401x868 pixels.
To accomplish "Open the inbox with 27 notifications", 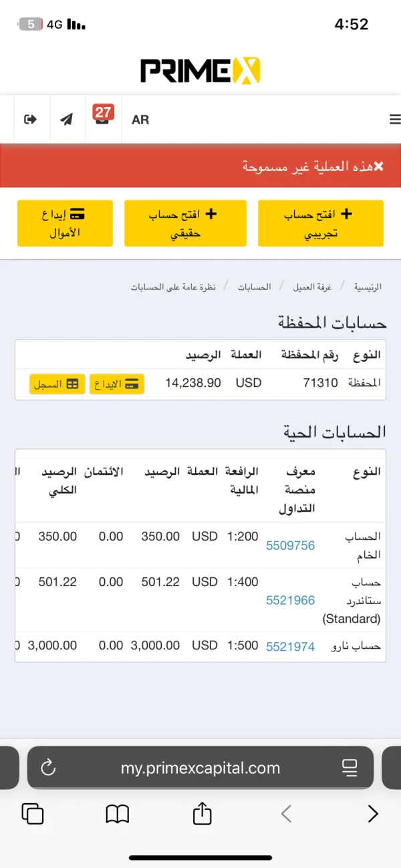I will point(103,118).
